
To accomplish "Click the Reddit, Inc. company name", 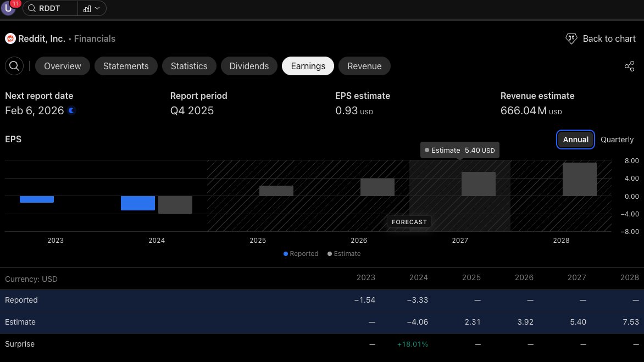I will (x=41, y=38).
